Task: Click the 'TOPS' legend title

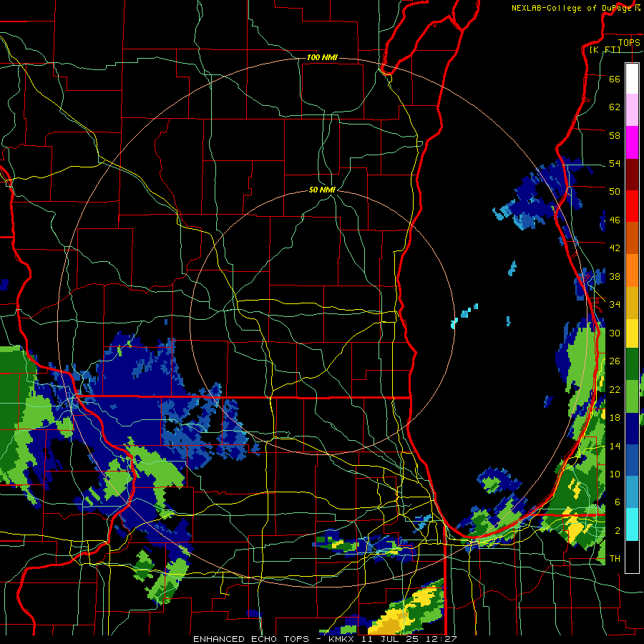Action: pos(629,42)
